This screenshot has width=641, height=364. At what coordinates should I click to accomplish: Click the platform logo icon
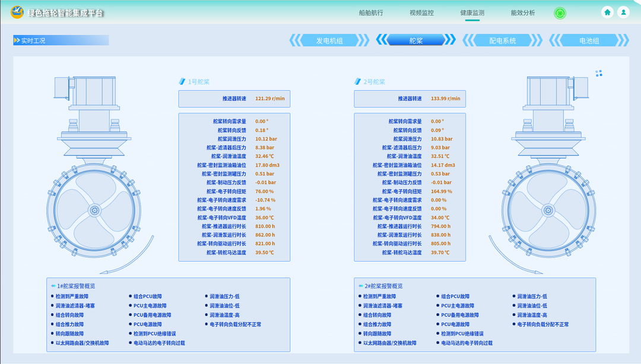click(x=17, y=12)
